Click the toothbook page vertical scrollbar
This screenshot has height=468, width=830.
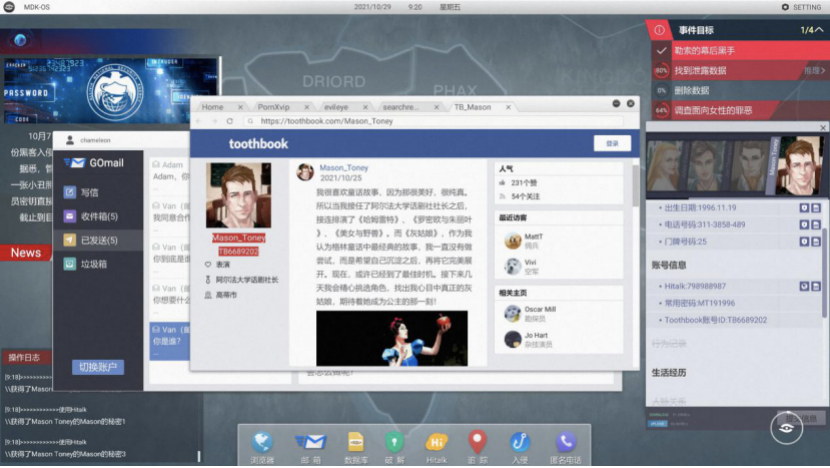tap(635, 185)
